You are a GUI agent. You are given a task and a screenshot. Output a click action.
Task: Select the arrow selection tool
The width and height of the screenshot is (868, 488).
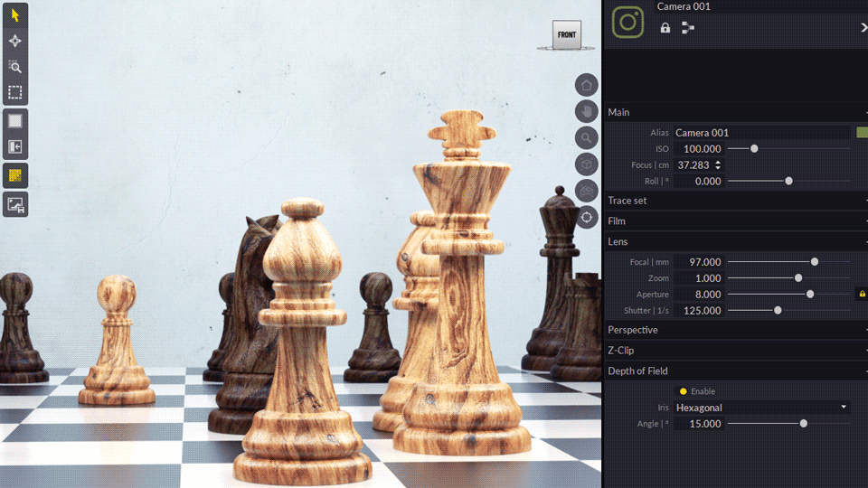[15, 15]
